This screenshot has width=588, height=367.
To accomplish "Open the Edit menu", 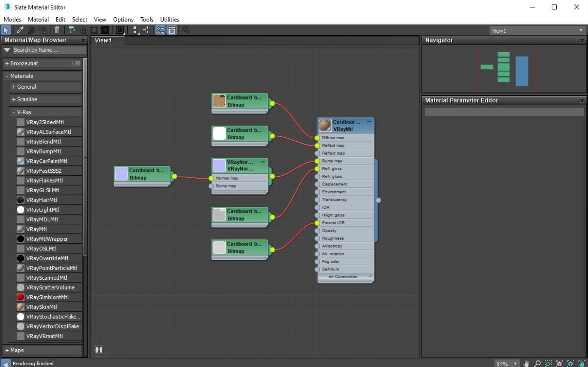I will click(60, 19).
